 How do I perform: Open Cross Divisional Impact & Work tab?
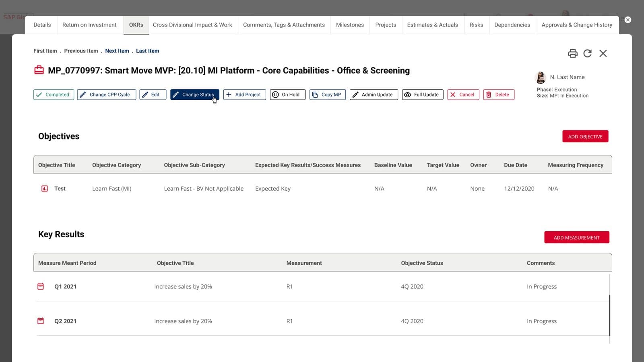tap(192, 25)
